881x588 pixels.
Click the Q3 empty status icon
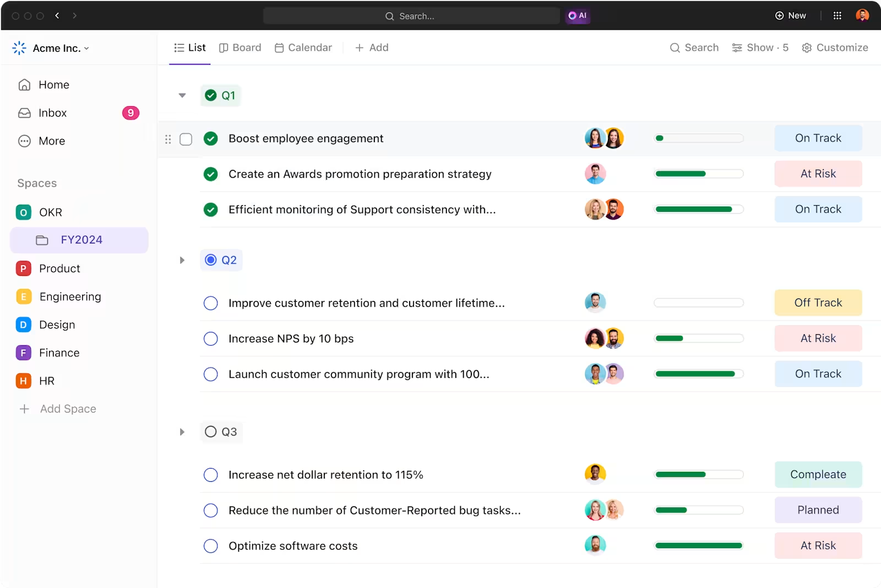210,432
